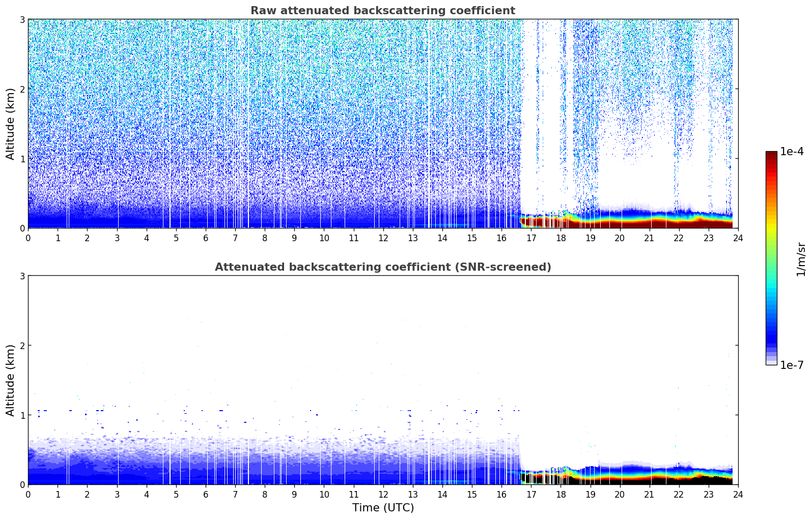
Task: Click the "Raw attenuated backscattering coefficient" plot title
Action: point(382,11)
